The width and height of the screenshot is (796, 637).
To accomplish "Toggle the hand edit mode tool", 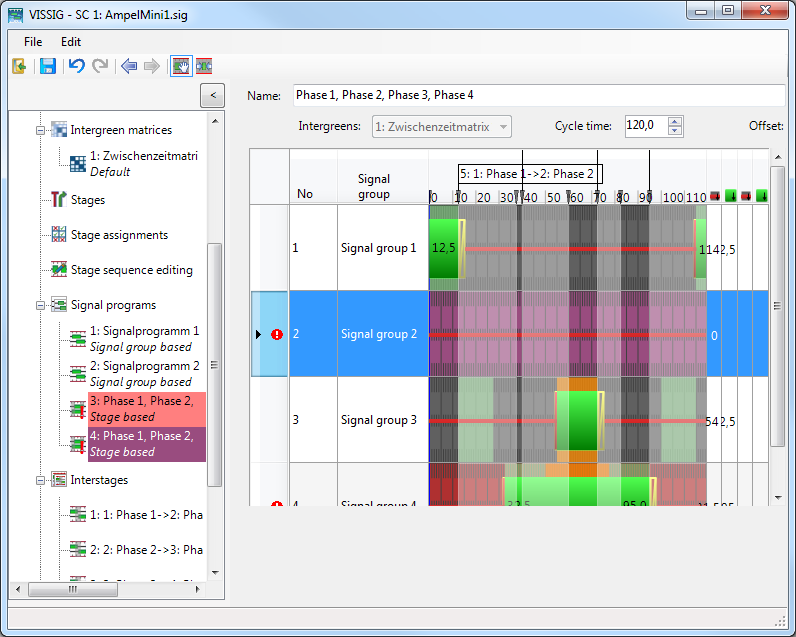I will [180, 66].
